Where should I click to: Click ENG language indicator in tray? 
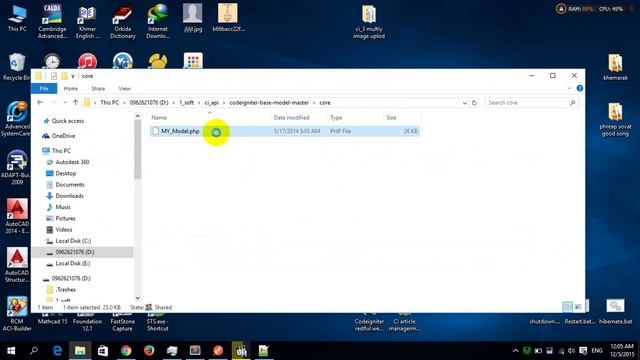[597, 351]
